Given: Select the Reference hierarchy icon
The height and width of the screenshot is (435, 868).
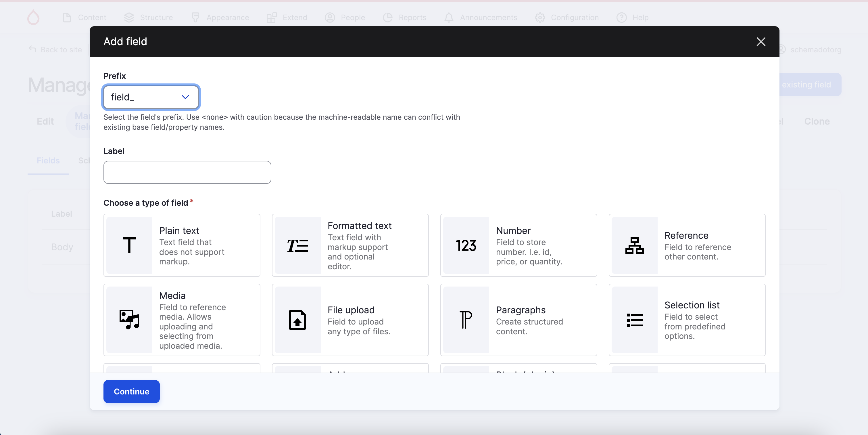Looking at the screenshot, I should click(x=634, y=245).
